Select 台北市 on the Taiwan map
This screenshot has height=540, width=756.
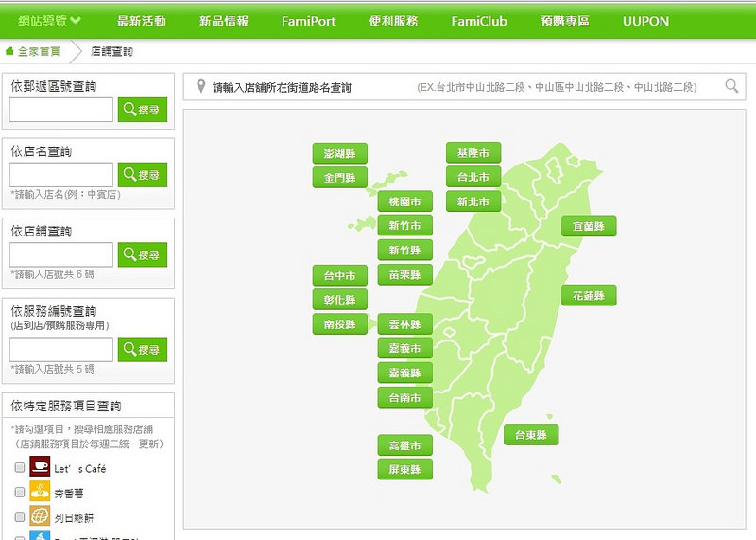point(473,177)
